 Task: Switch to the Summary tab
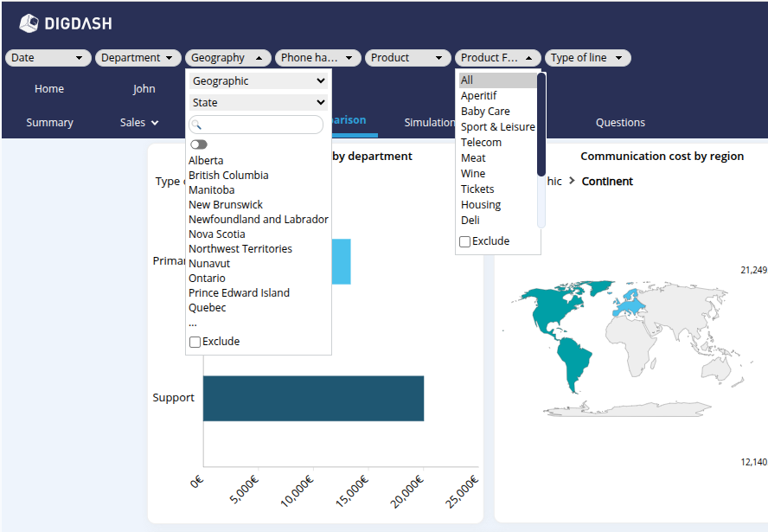(x=49, y=123)
